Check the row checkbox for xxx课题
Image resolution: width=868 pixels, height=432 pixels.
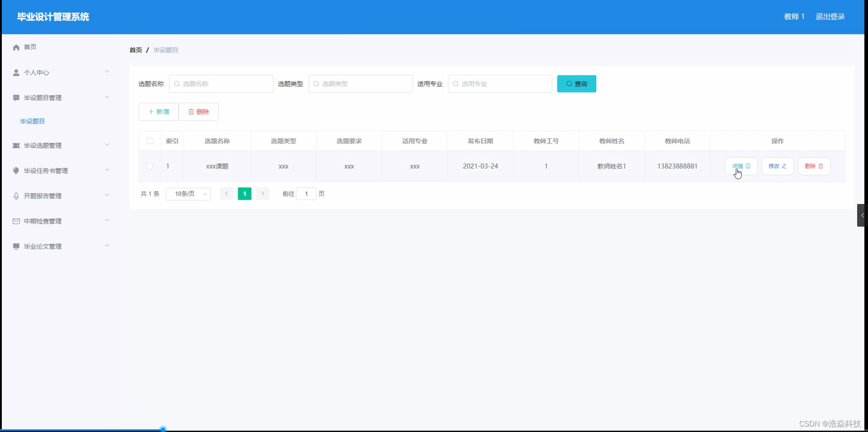pos(149,166)
